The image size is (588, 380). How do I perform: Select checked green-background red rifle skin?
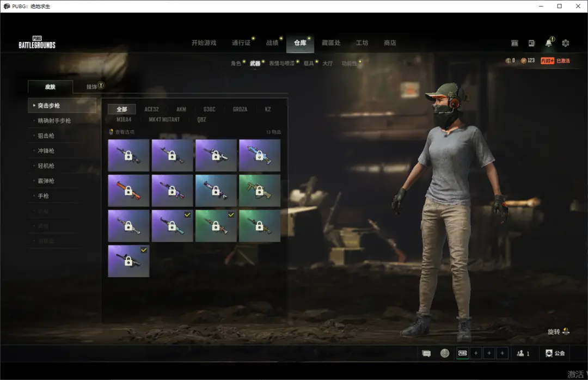(216, 225)
